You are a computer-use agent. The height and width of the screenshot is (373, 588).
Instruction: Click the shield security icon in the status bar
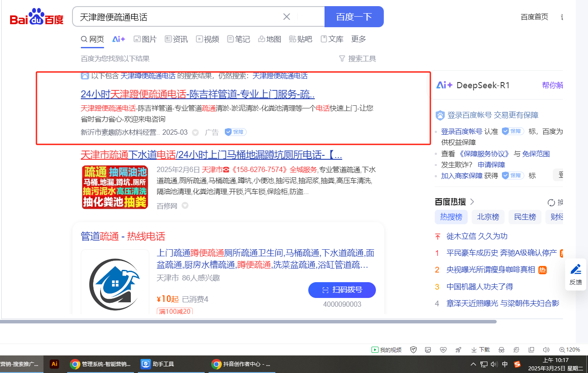coord(413,350)
